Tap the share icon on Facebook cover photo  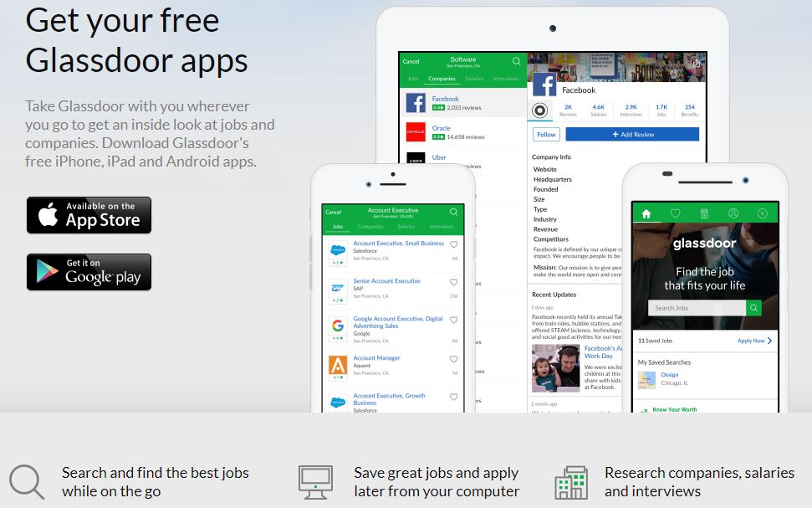pyautogui.click(x=697, y=63)
